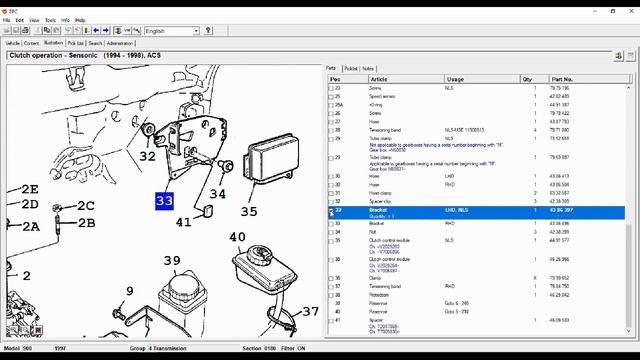The width and height of the screenshot is (640, 360).
Task: Click callout number 34 in the illustration
Action: (x=218, y=194)
